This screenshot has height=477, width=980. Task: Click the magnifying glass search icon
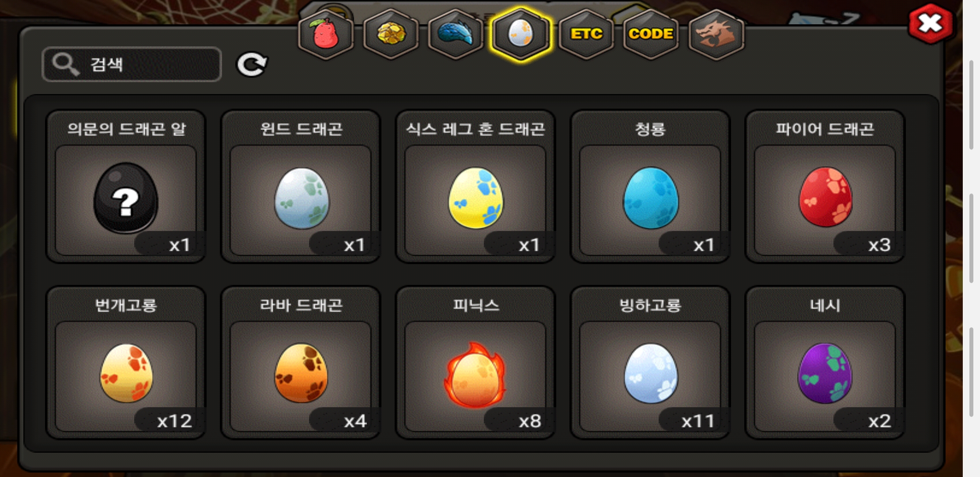click(65, 64)
